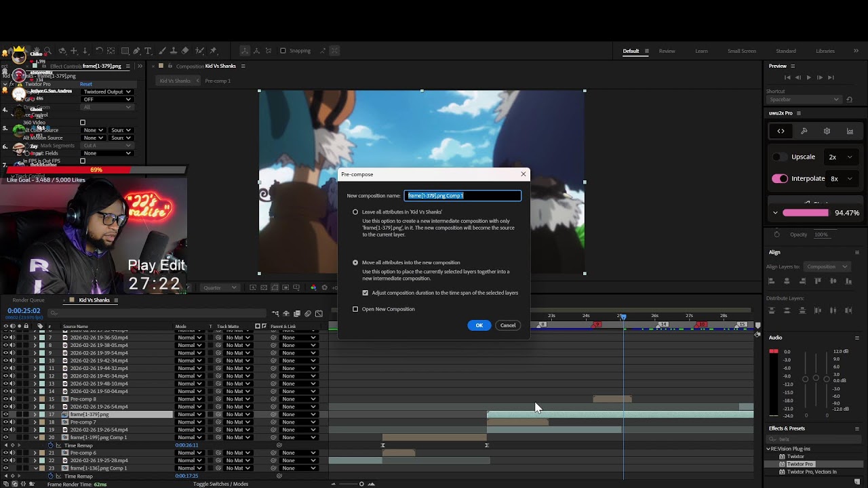This screenshot has height=488, width=868.
Task: Collapse layer 20 frame[1-199].png Comp 1
Action: tap(35, 437)
